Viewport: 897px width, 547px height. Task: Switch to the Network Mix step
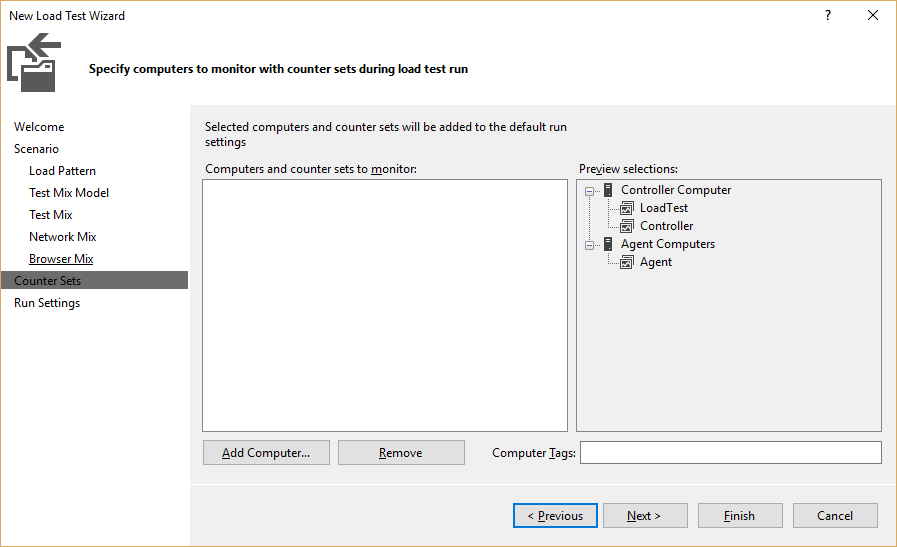(x=63, y=237)
